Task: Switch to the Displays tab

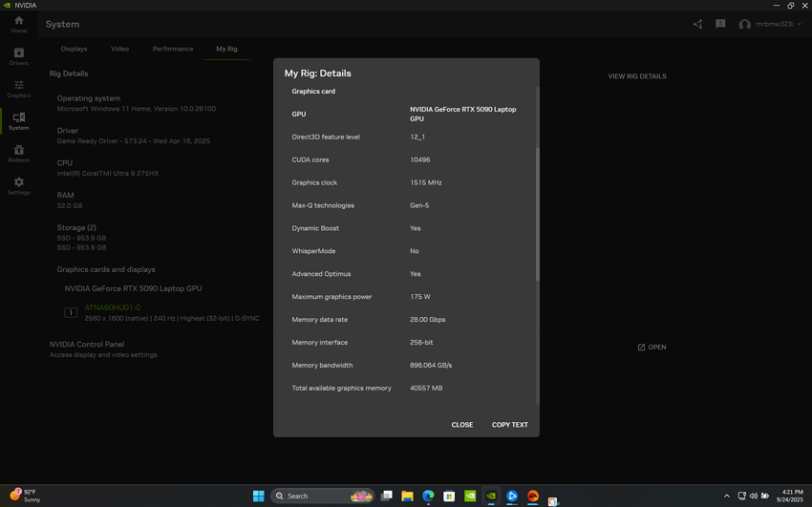Action: click(74, 49)
